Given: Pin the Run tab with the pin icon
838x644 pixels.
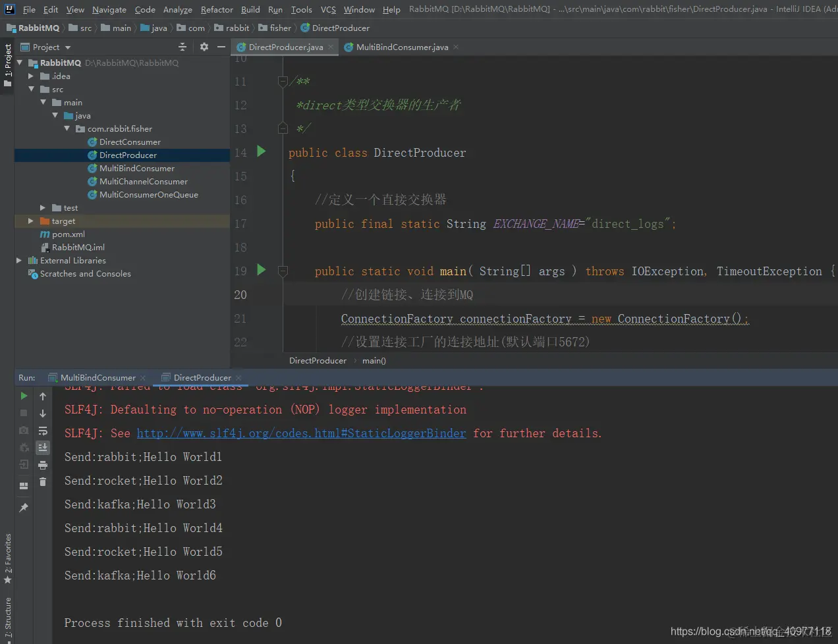Looking at the screenshot, I should tap(24, 508).
